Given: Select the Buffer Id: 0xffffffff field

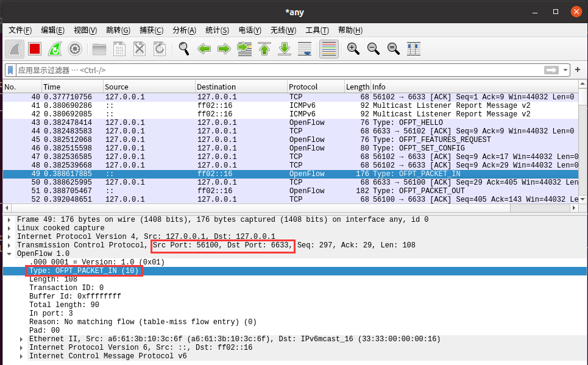Looking at the screenshot, I should [75, 296].
